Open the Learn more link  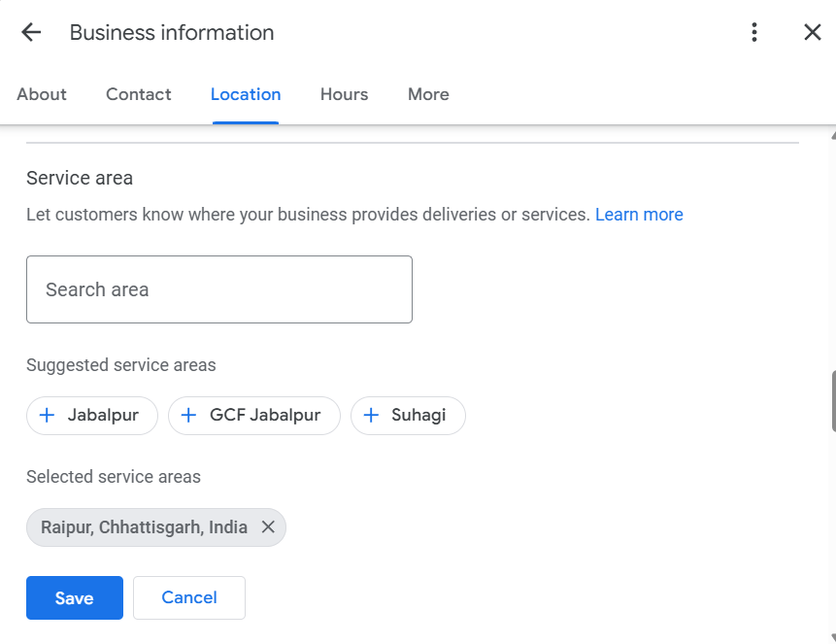point(639,215)
